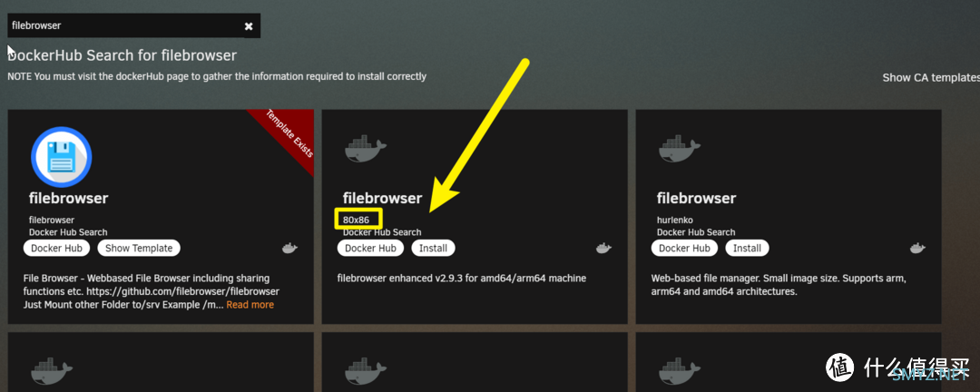Click the 80x86 author name
The width and height of the screenshot is (980, 392).
[357, 220]
